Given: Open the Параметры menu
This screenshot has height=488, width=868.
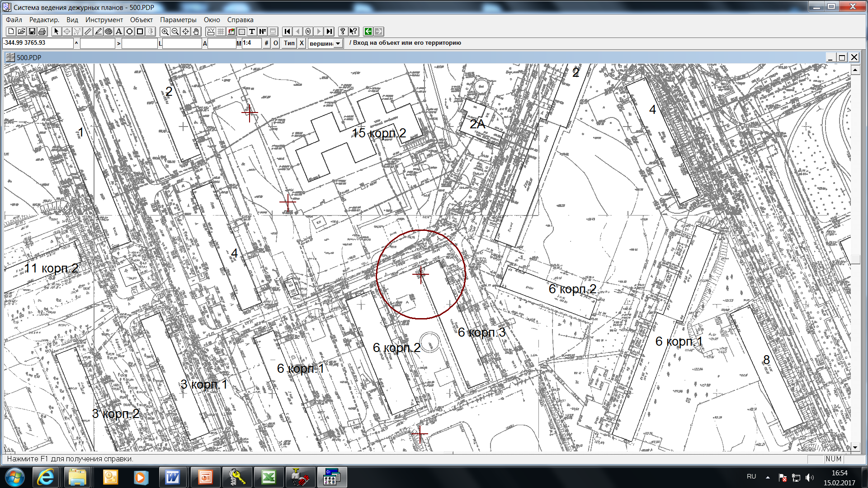Looking at the screenshot, I should click(178, 19).
